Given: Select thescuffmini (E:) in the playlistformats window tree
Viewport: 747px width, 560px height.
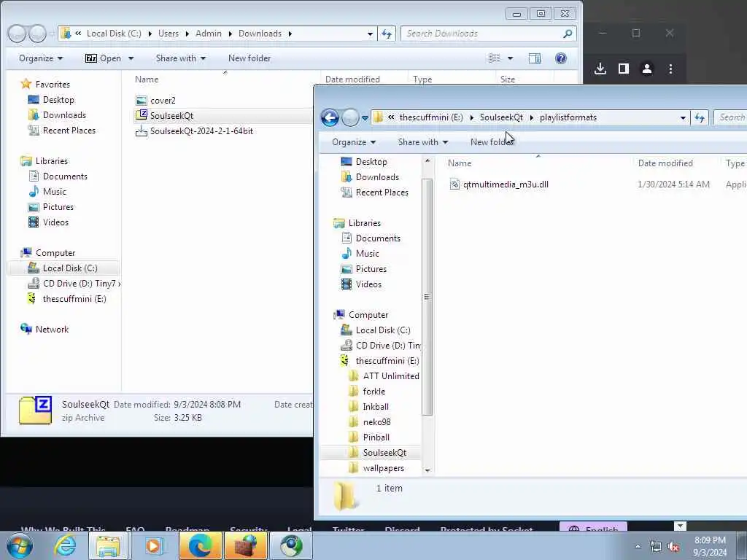Looking at the screenshot, I should (387, 361).
